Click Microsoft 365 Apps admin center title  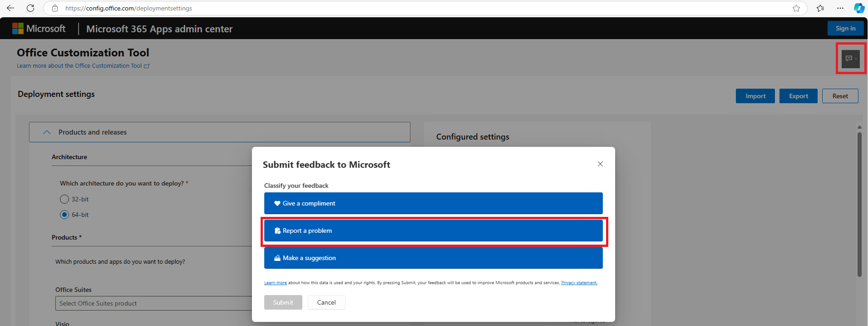[159, 29]
